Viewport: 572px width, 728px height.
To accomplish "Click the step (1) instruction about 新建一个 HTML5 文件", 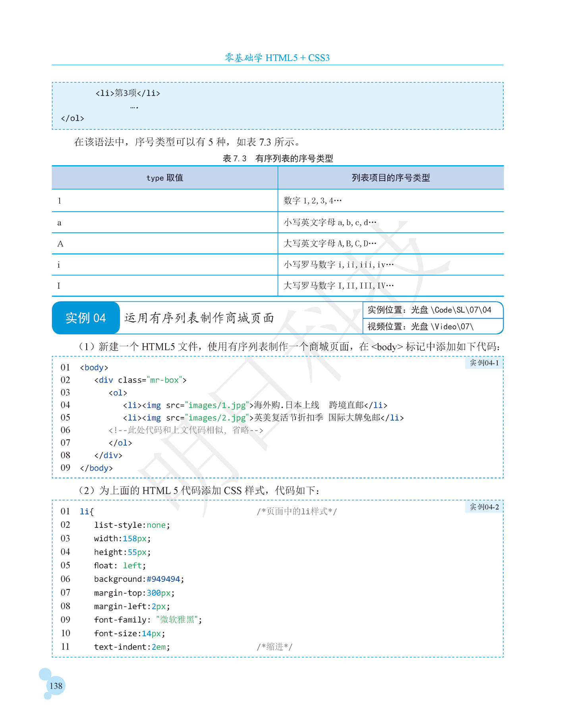I will coord(289,347).
